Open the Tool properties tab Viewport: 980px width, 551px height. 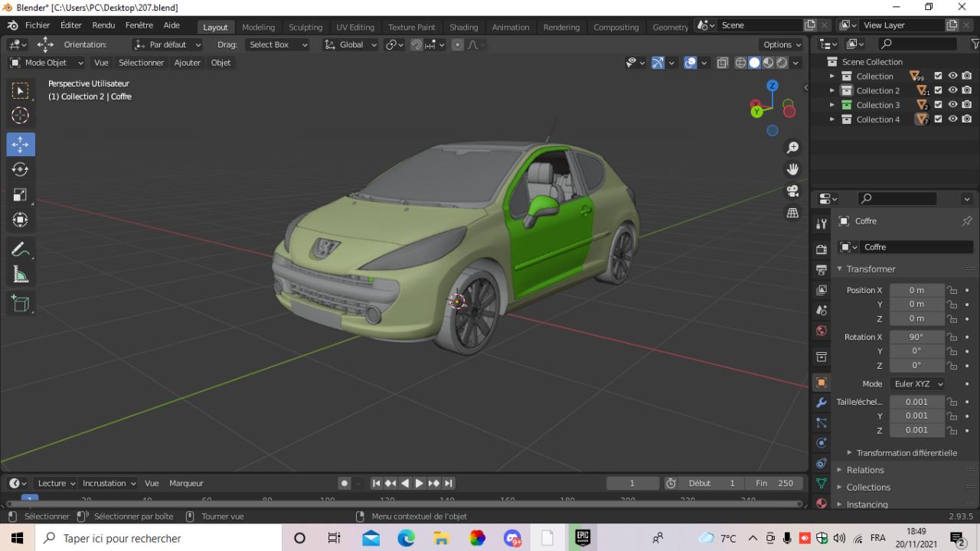[822, 223]
